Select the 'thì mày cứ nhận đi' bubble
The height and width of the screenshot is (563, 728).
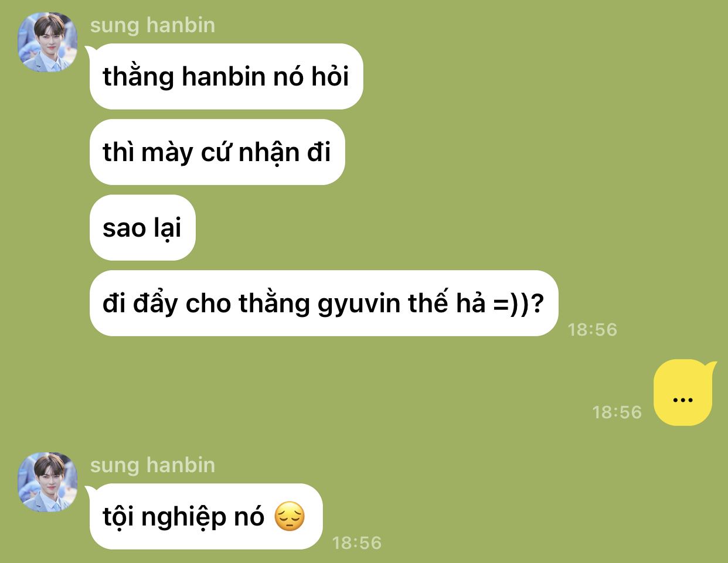[x=217, y=152]
